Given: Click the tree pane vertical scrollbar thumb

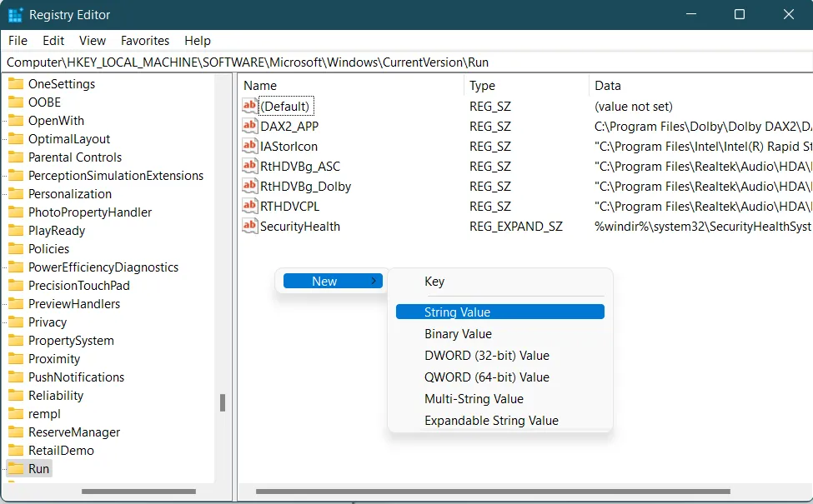Looking at the screenshot, I should point(223,403).
